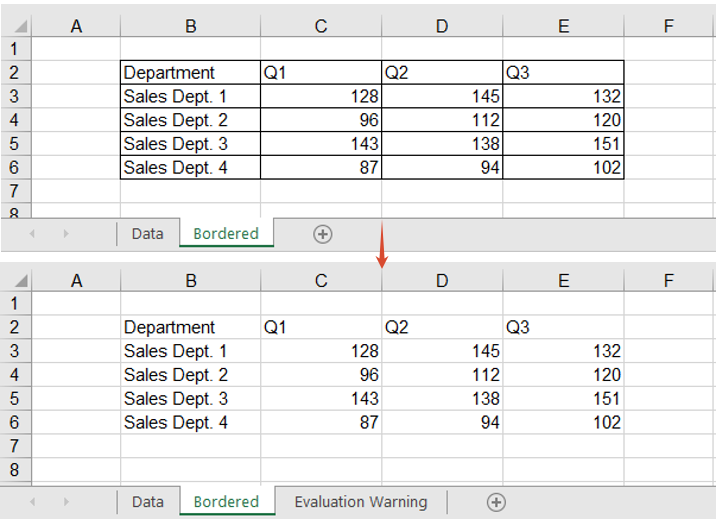Select row 7 header in top spreadsheet
716x520 pixels.
click(15, 191)
